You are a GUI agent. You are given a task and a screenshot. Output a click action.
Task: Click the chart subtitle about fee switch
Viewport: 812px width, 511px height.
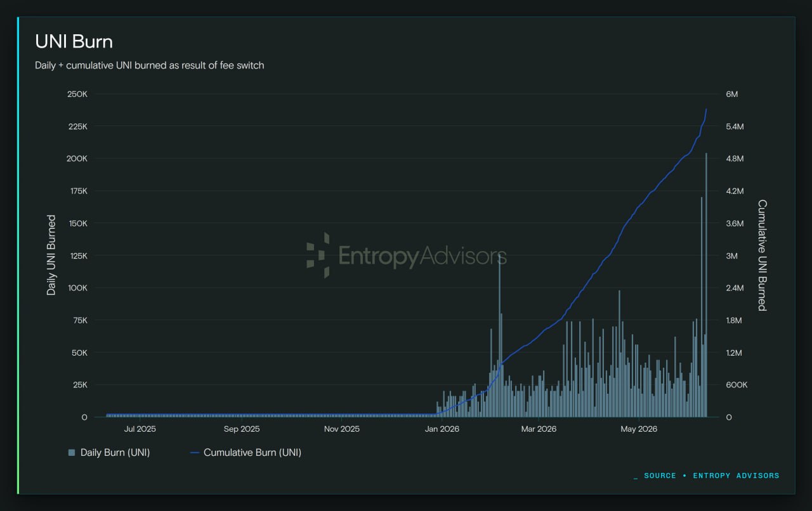click(x=150, y=65)
